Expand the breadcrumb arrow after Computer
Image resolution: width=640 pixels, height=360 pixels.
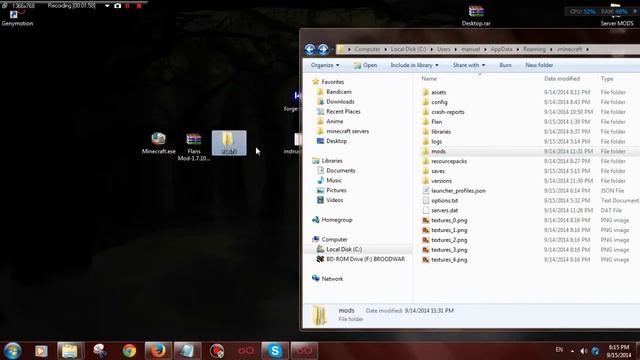[x=385, y=49]
